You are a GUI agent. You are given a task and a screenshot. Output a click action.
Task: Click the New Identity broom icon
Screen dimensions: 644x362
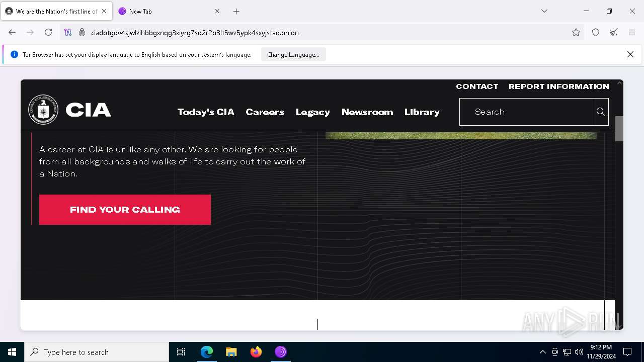pos(614,33)
